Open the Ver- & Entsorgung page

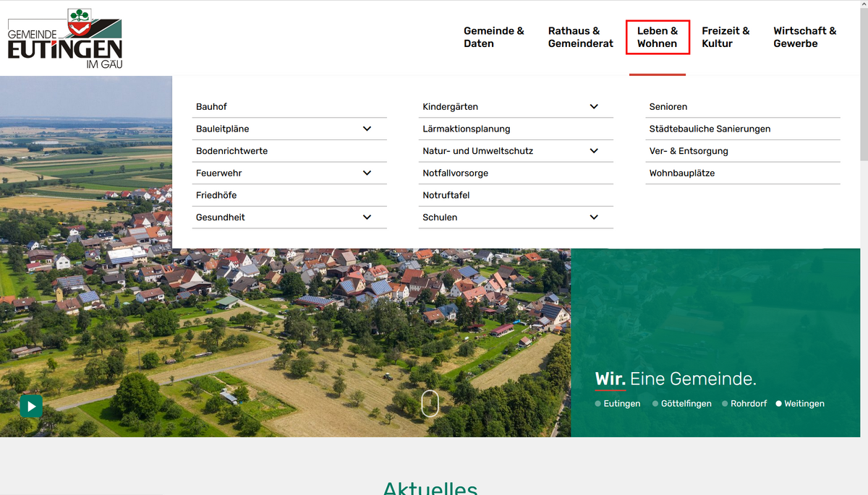[x=689, y=151]
